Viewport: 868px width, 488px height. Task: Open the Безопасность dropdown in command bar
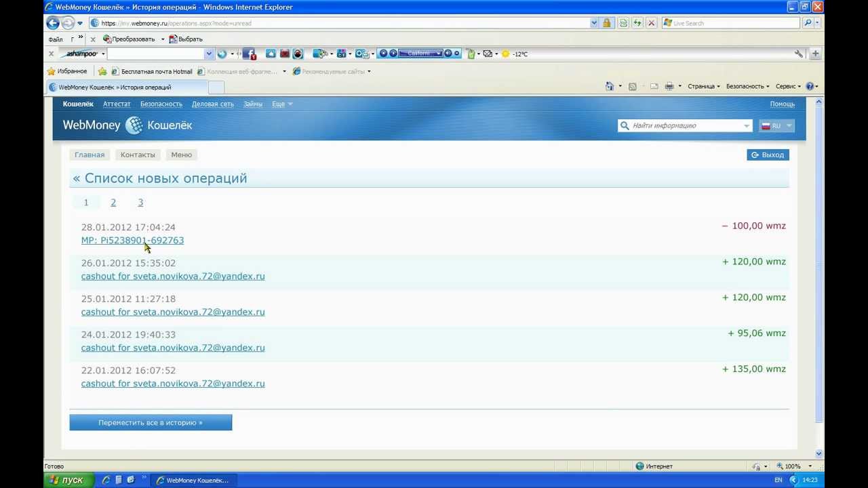747,86
